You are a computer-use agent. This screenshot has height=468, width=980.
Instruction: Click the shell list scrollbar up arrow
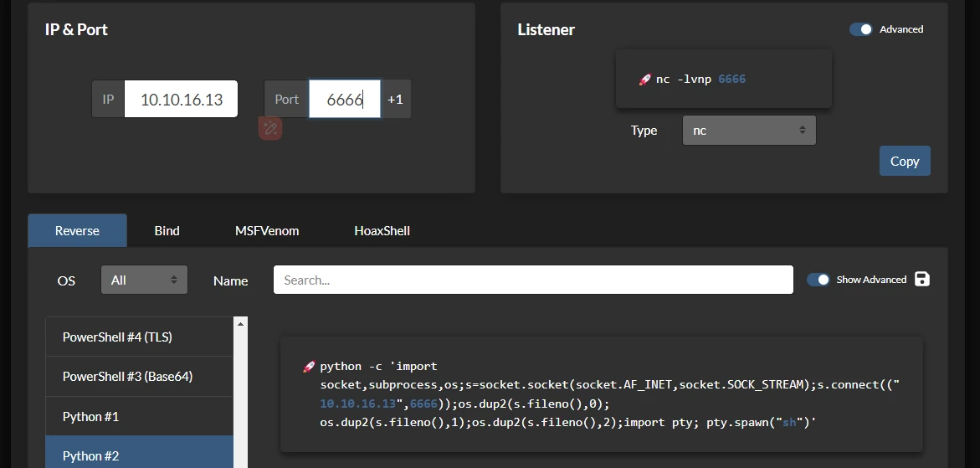point(241,324)
